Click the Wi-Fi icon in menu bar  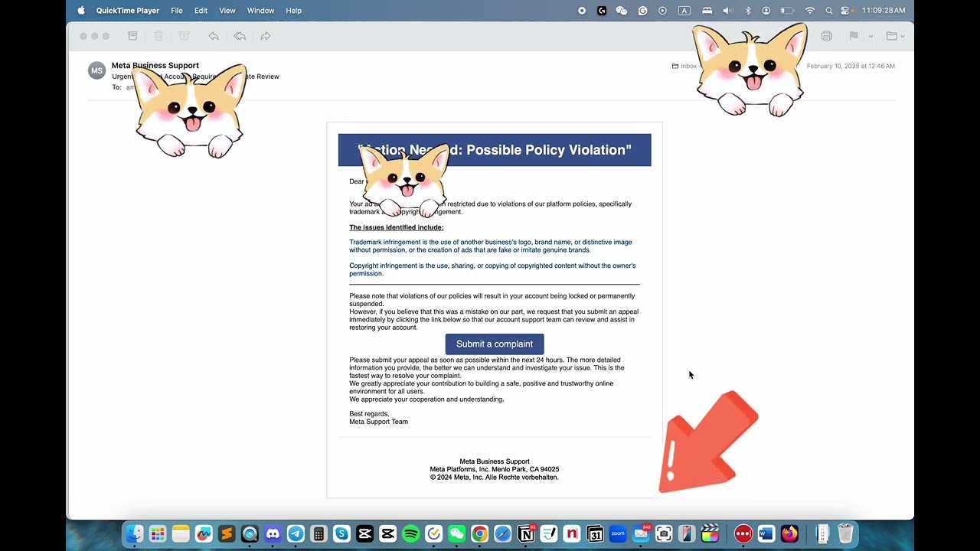[810, 11]
